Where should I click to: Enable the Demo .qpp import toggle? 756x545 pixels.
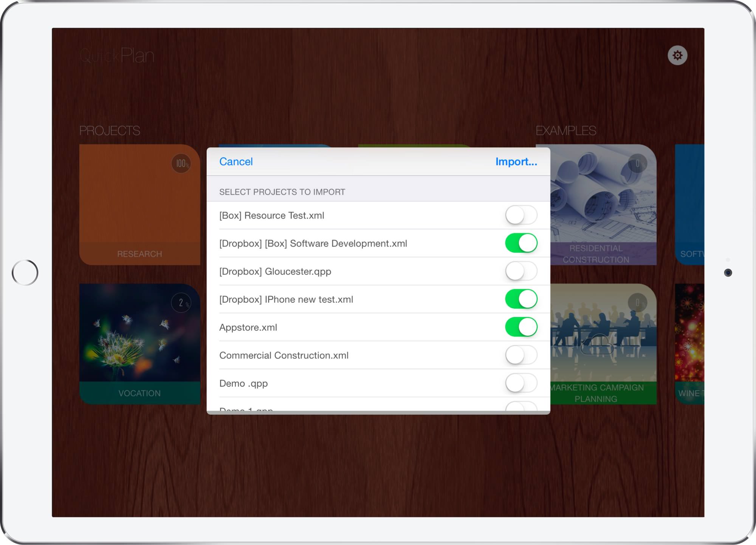click(x=522, y=383)
